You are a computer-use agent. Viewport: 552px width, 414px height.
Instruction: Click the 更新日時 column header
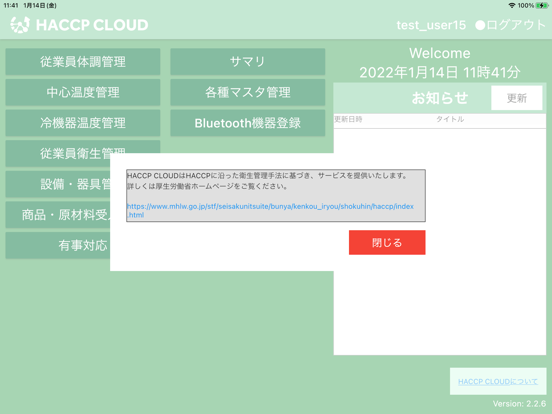coord(348,119)
